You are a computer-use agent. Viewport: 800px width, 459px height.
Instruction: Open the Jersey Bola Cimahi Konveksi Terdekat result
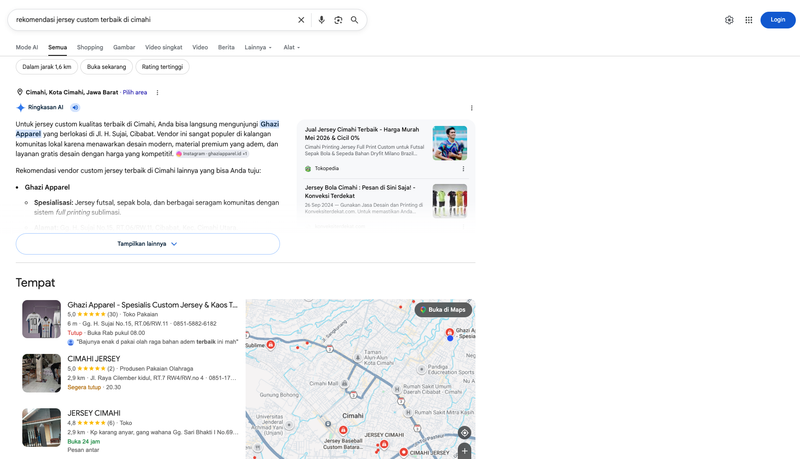pos(360,192)
